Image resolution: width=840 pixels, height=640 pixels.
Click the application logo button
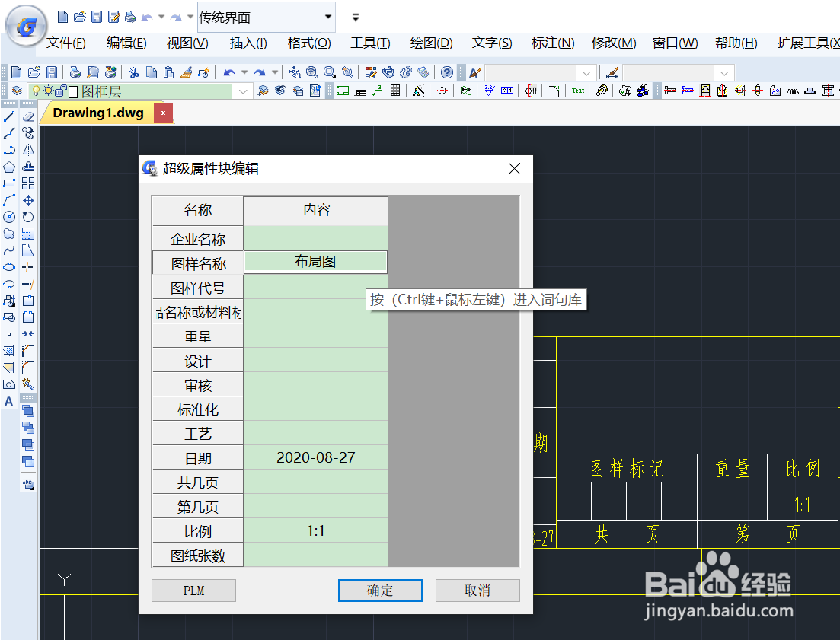26,25
